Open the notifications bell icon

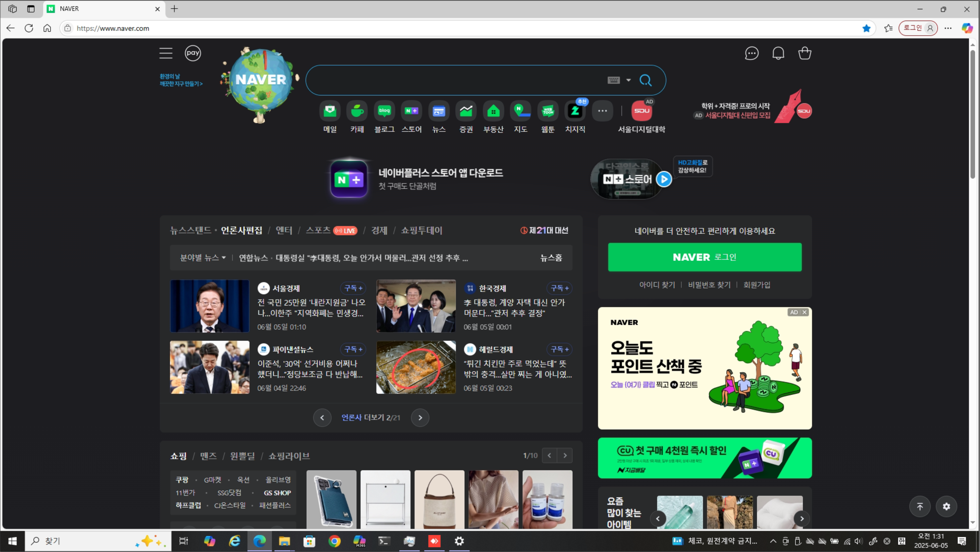point(778,53)
